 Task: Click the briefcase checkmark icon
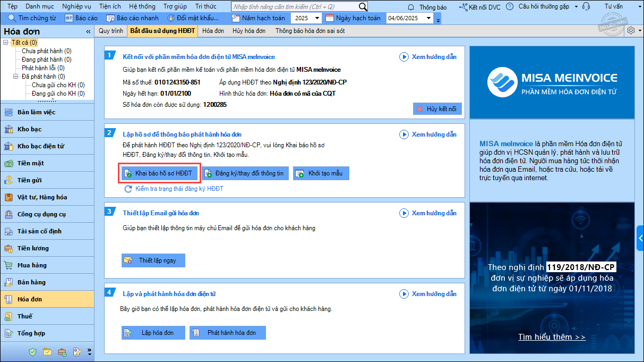62,351
